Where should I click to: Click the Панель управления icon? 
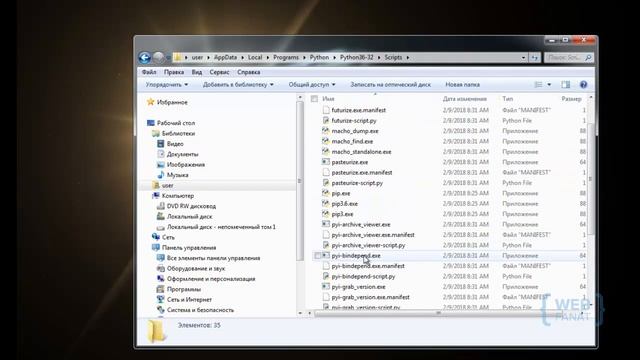pyautogui.click(x=156, y=247)
